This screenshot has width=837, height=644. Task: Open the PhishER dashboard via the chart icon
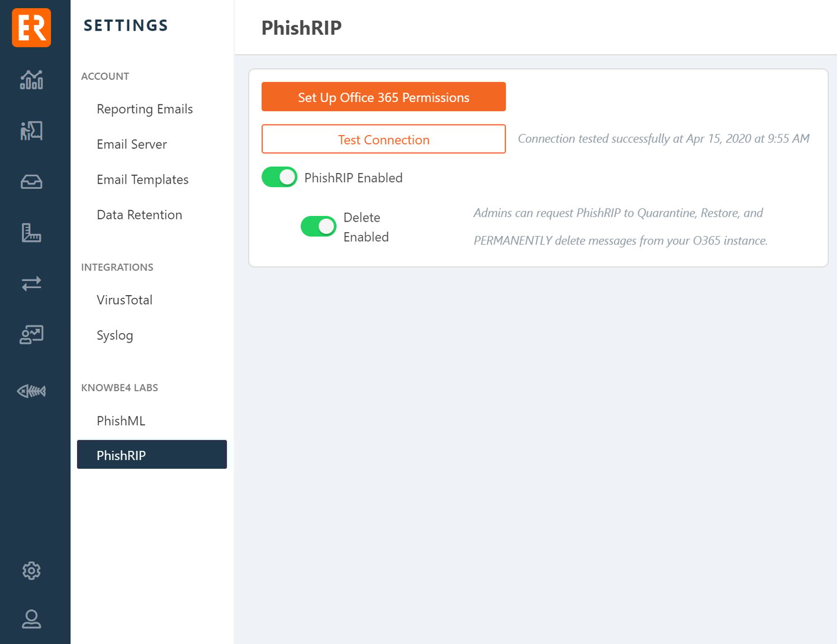31,80
